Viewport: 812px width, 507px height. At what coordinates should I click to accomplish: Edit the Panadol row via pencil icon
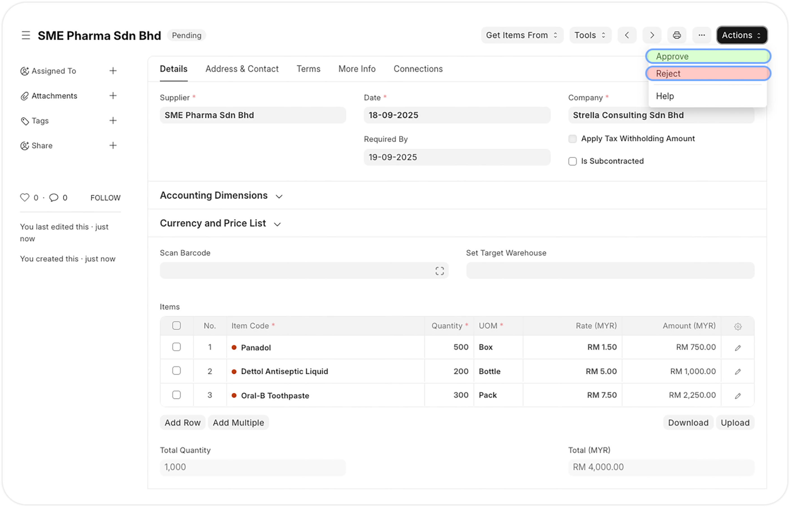pyautogui.click(x=738, y=348)
